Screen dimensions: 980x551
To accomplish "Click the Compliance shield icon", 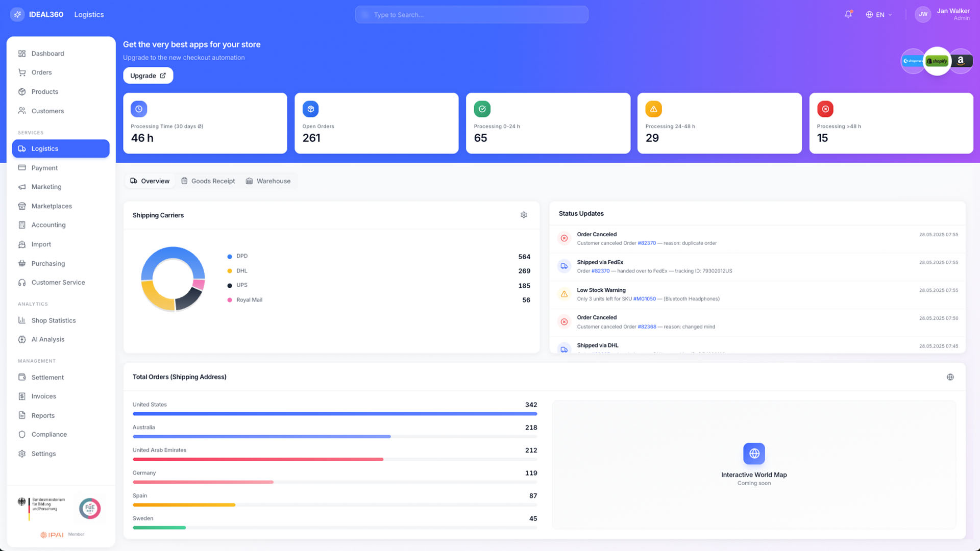I will [22, 435].
